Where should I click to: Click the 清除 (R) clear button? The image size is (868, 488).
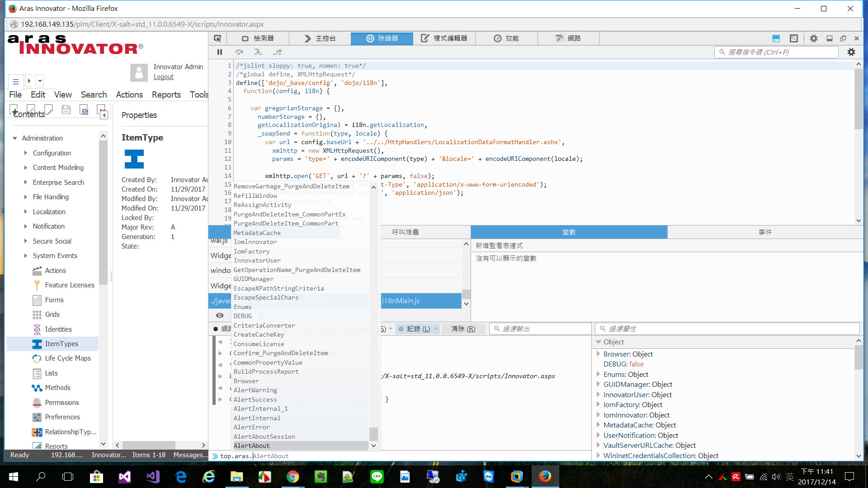[x=463, y=329]
